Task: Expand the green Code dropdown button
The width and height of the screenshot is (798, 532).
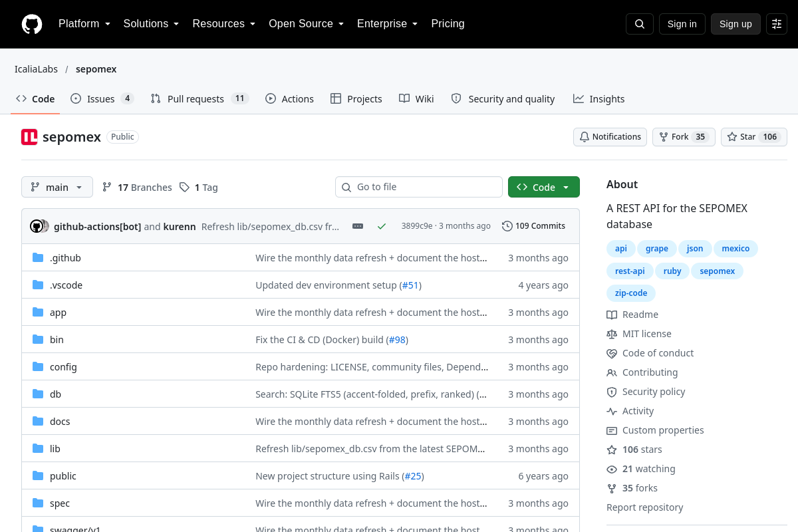Action: 544,188
